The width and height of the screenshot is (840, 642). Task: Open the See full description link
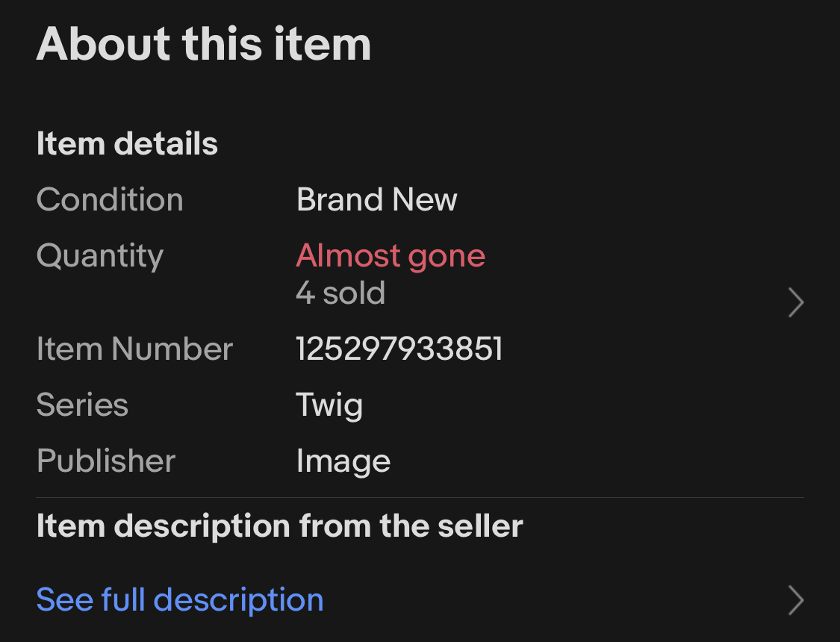180,600
